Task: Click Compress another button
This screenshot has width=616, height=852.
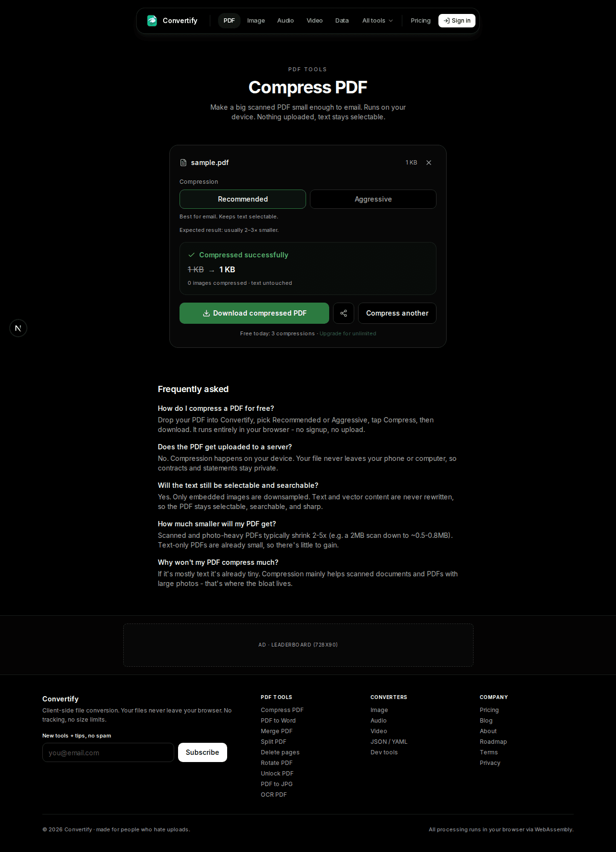Action: [397, 313]
